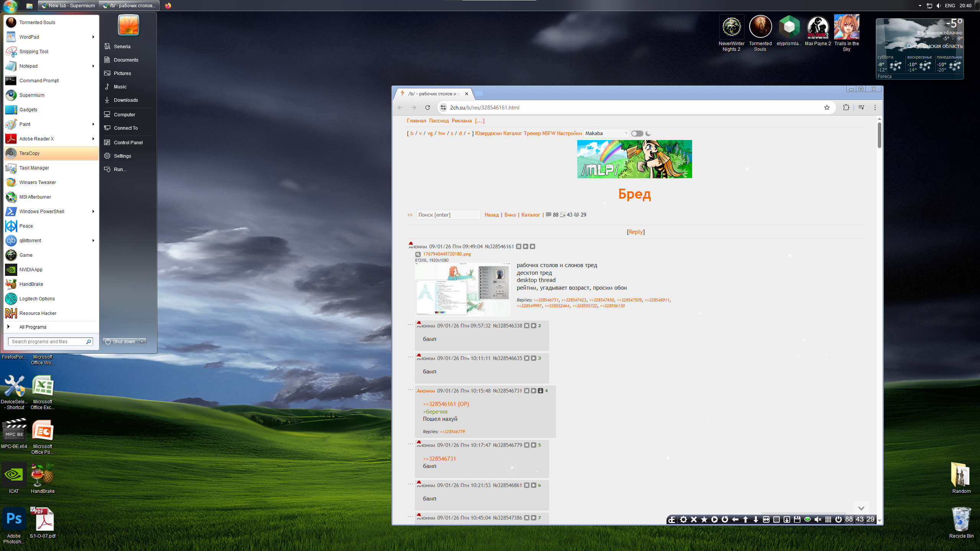980x551 pixels.
Task: Click the Каталог link near search
Action: coord(531,215)
